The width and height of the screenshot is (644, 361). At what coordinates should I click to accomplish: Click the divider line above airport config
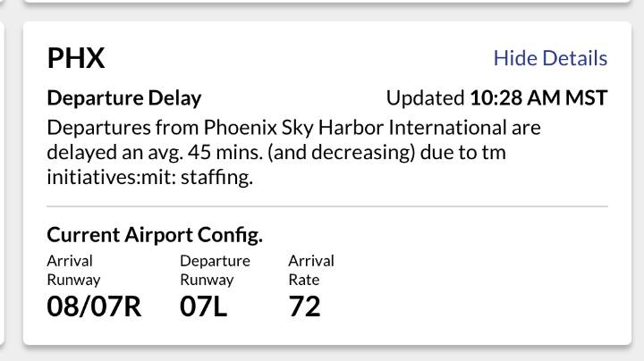click(327, 206)
